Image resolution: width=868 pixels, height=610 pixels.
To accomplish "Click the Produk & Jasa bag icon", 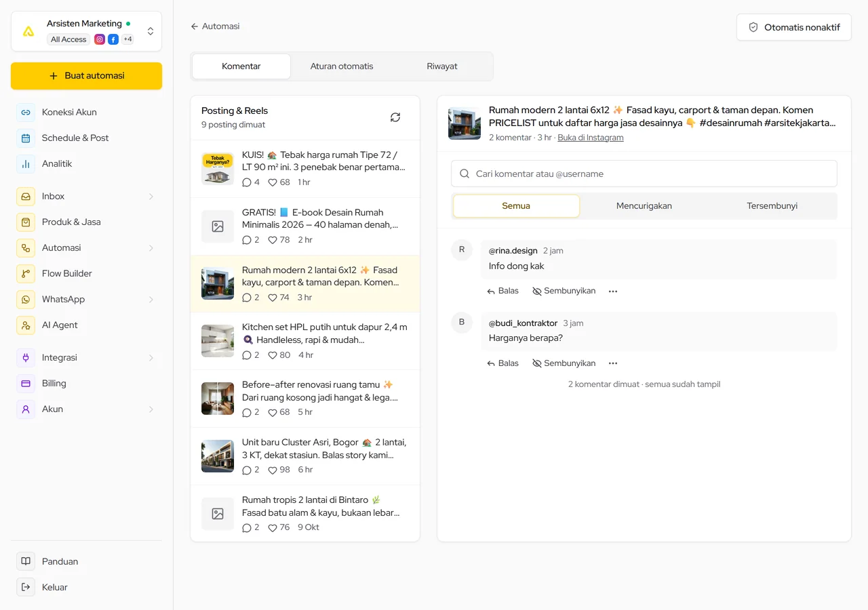I will (26, 222).
